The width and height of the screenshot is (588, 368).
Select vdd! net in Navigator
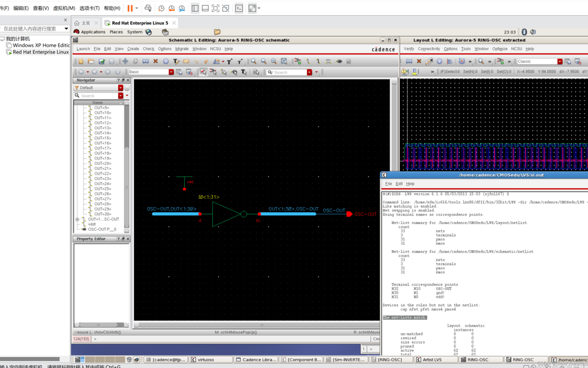(x=92, y=224)
